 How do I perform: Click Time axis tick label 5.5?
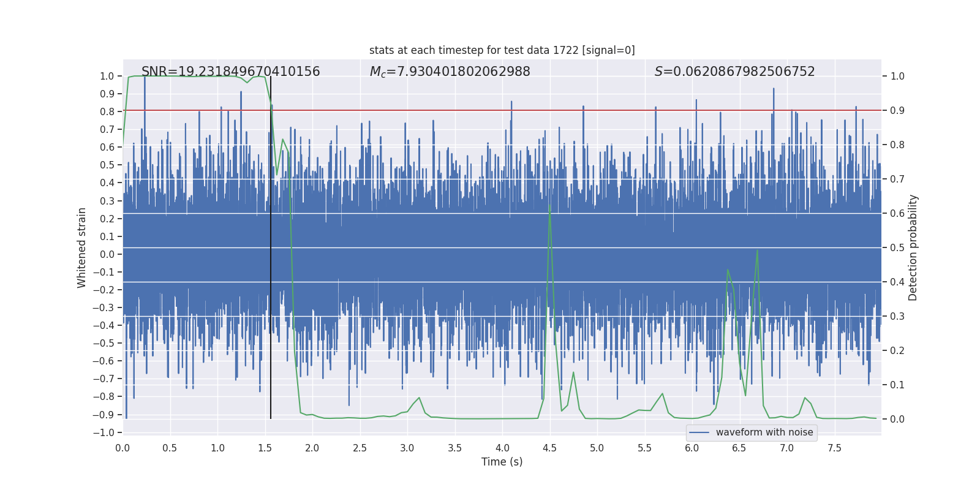(644, 448)
